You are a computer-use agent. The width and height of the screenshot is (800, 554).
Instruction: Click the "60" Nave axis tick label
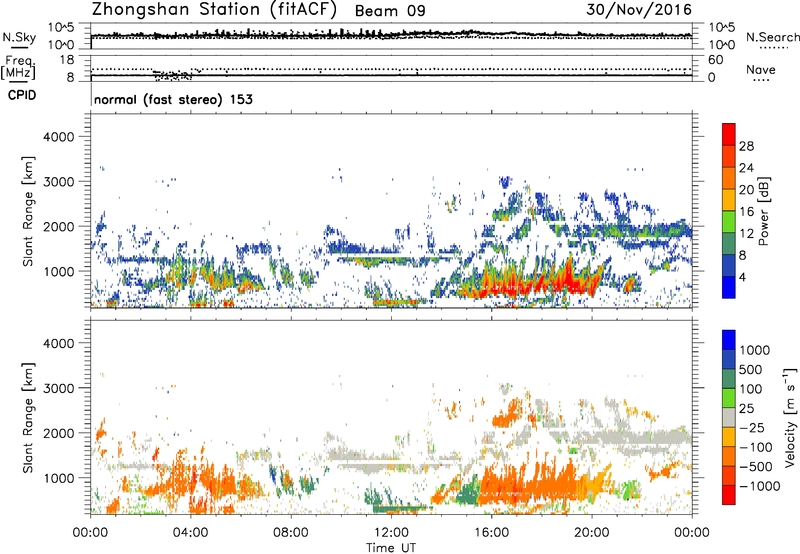coord(715,60)
